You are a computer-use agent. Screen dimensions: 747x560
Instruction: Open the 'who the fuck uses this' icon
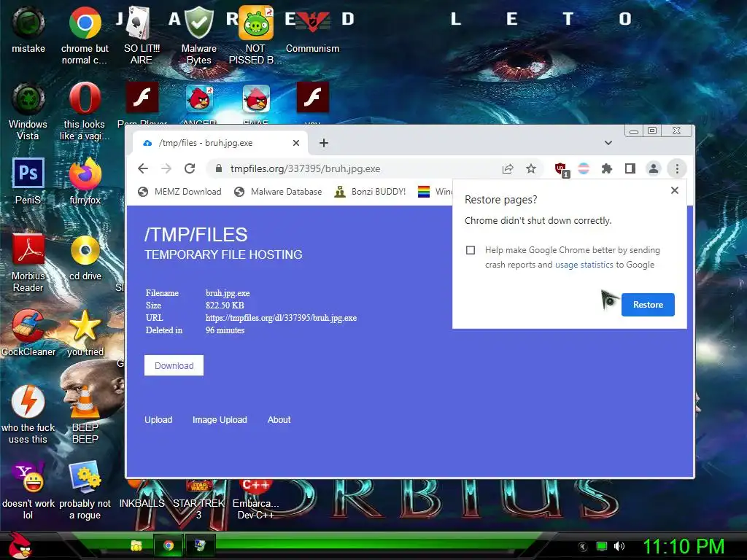(x=28, y=414)
